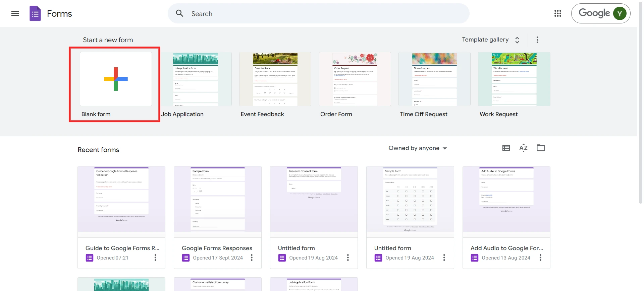Click the form icon beside Opened 13 Aug 2024
Viewport: 644px width, 291px height.
coord(475,258)
